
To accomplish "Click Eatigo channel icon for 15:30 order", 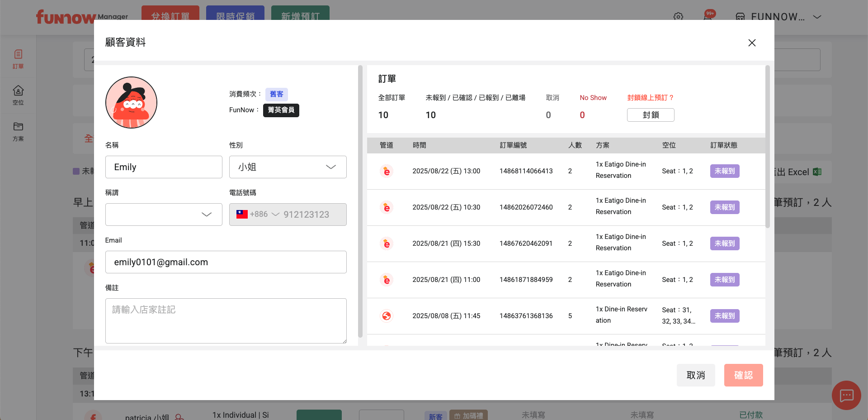I will (387, 244).
